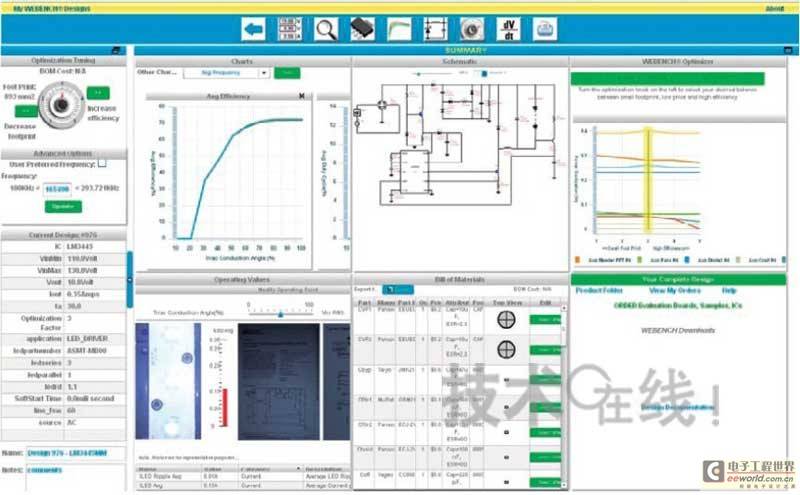Open the board layout thumbnail image
The width and height of the screenshot is (800, 495).
pyautogui.click(x=168, y=381)
